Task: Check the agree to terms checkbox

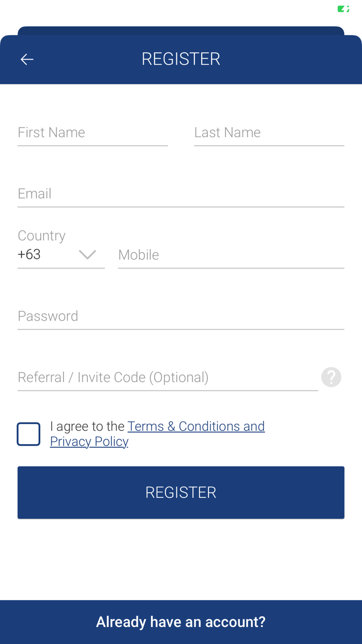Action: coord(28,434)
